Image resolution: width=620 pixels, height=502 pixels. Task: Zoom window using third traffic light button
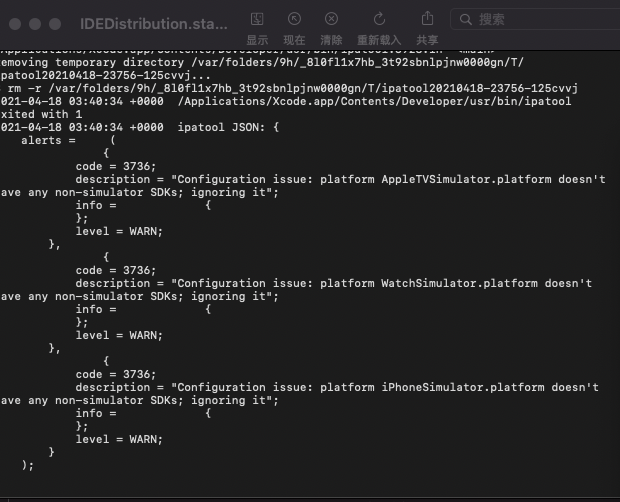pos(55,24)
